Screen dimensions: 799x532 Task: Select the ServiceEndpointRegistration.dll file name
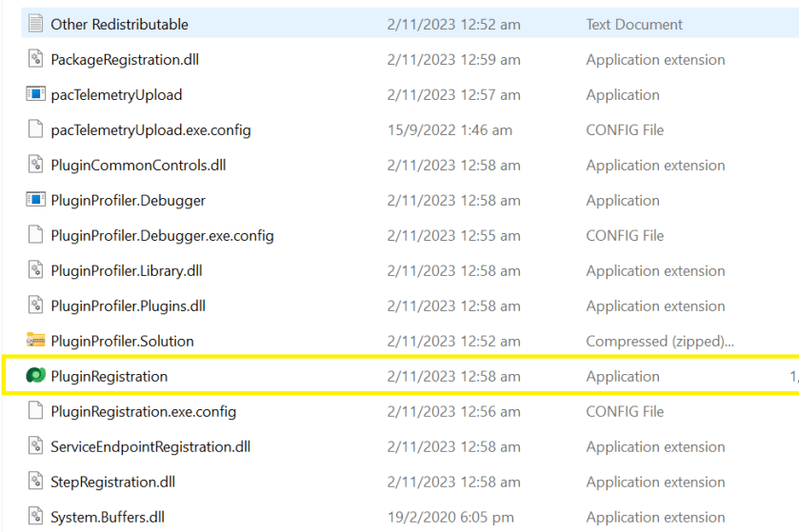pos(150,446)
